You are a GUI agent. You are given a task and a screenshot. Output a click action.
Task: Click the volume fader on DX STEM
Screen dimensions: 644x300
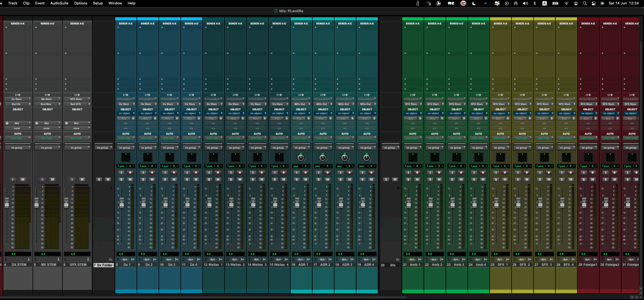pos(7,203)
